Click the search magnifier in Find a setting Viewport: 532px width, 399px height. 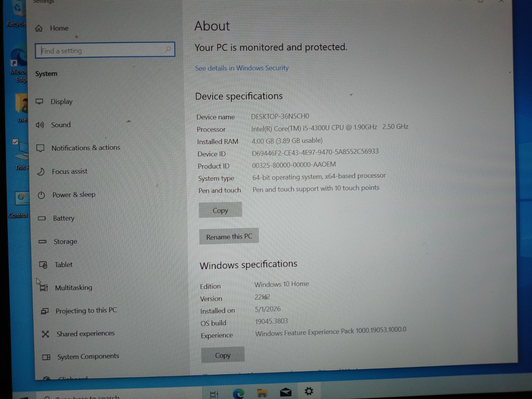168,50
